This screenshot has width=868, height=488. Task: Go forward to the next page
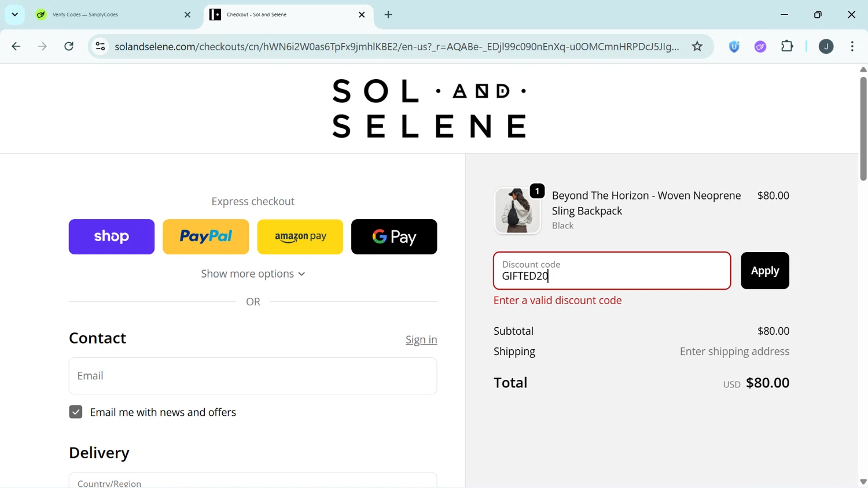point(42,46)
